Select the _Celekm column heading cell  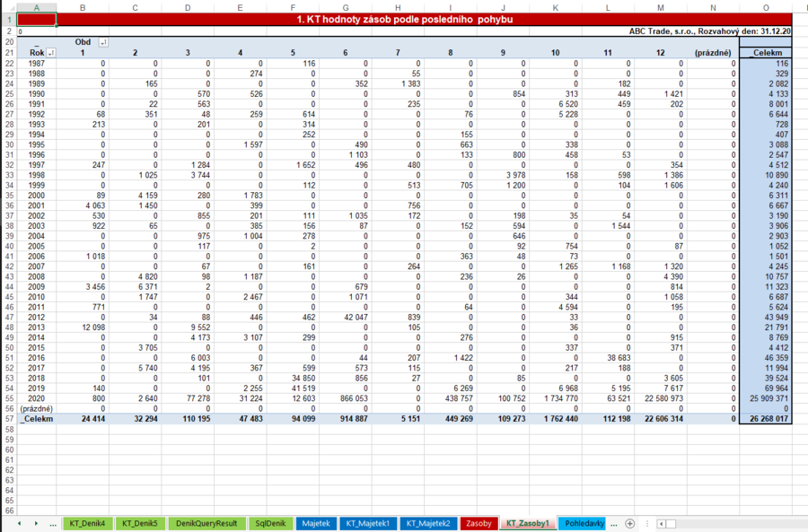(x=766, y=54)
